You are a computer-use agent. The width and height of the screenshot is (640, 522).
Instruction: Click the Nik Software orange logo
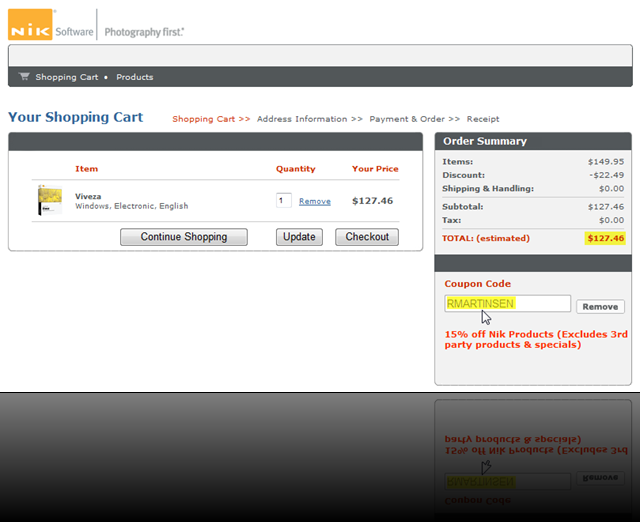30,24
